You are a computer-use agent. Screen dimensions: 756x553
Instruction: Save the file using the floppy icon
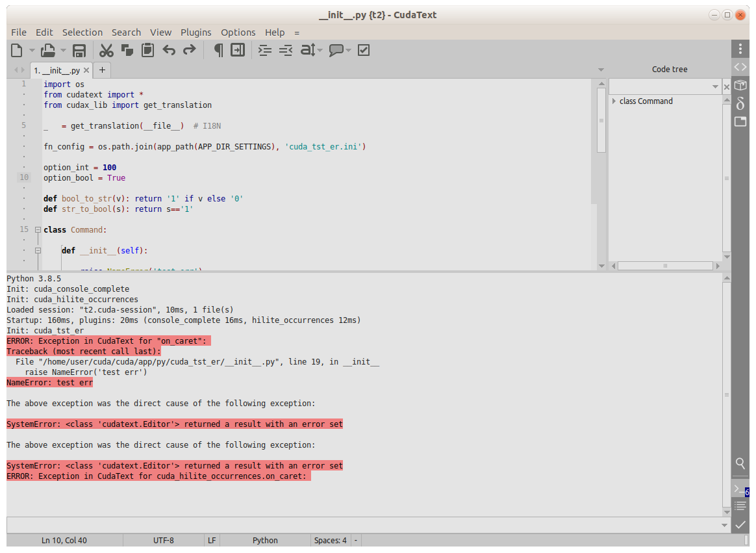[79, 50]
